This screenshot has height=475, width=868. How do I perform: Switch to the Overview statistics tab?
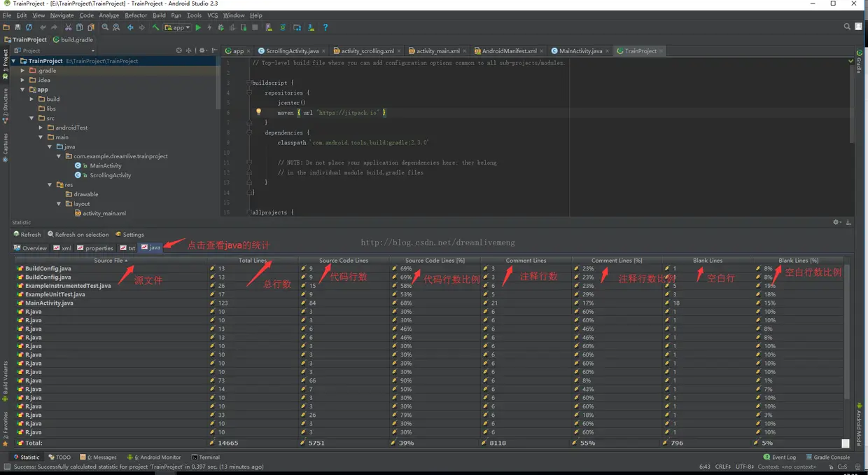(30, 248)
